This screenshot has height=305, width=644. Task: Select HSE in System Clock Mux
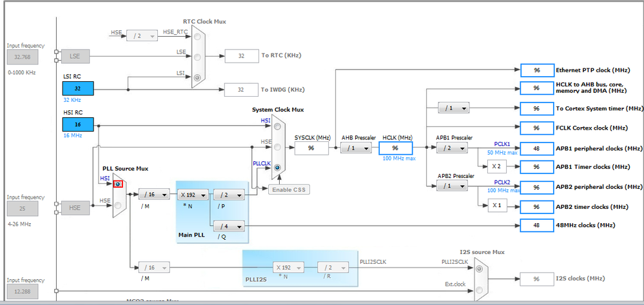coord(278,147)
